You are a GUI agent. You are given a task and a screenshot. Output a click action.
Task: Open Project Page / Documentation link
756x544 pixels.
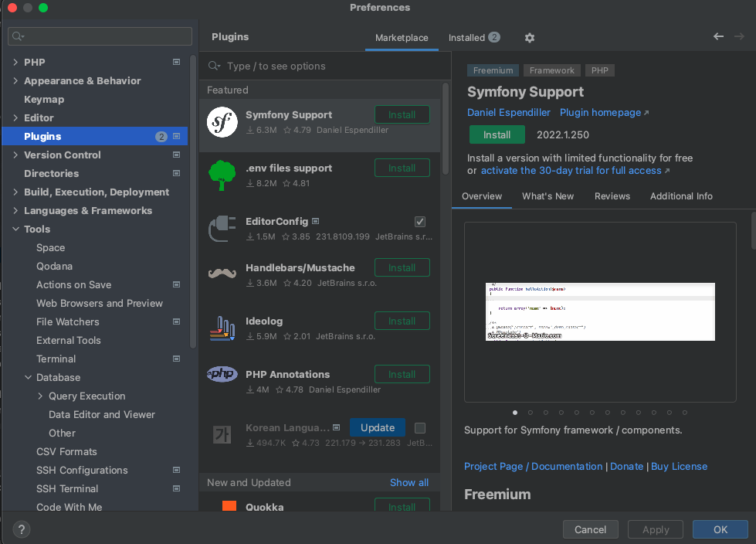click(x=534, y=467)
